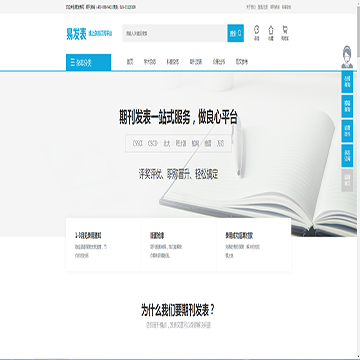
Task: Select the CSSCI tag in hero banner
Action: pos(138,143)
